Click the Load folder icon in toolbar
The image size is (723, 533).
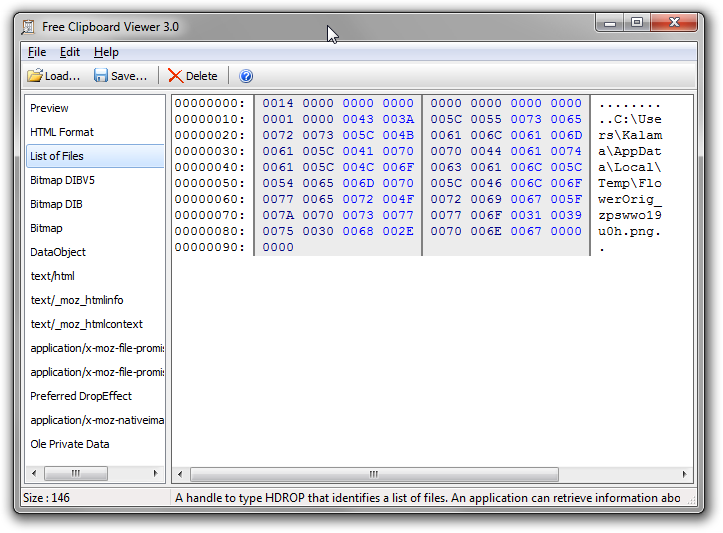click(35, 76)
